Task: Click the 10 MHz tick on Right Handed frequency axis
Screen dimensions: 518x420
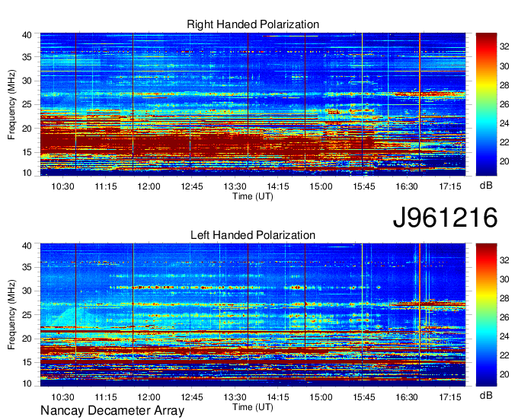Action: click(x=27, y=173)
